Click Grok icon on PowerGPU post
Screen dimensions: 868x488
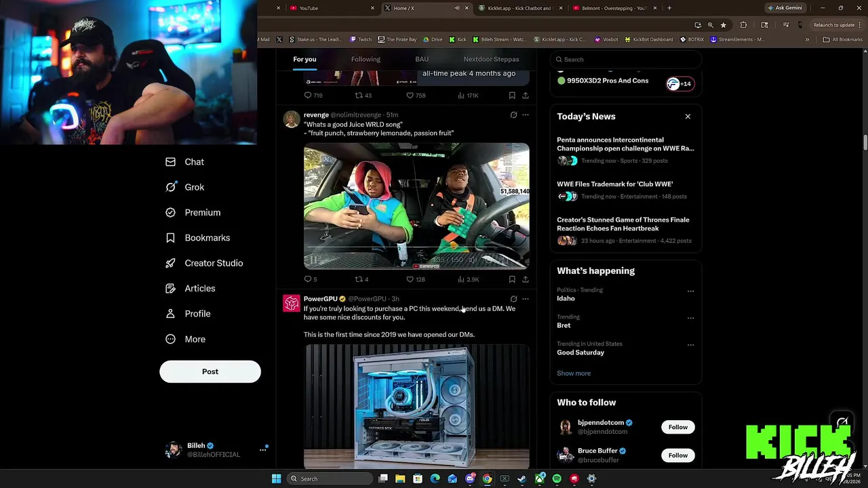coord(513,299)
